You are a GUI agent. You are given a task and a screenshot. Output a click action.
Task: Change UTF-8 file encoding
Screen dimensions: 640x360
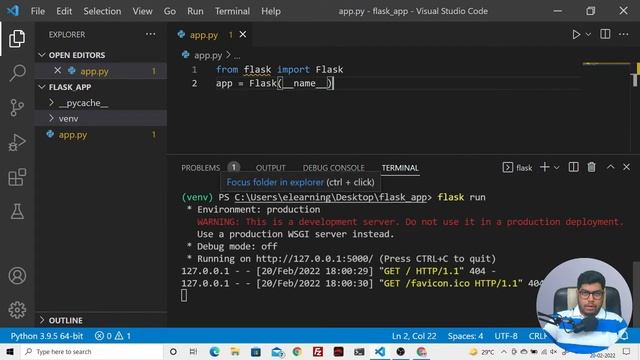pyautogui.click(x=506, y=336)
